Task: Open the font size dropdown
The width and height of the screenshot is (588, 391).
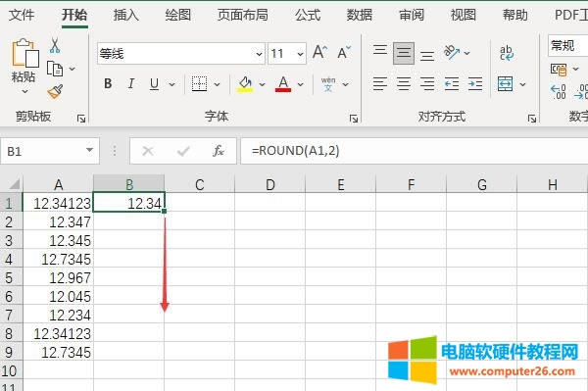Action: pos(300,54)
